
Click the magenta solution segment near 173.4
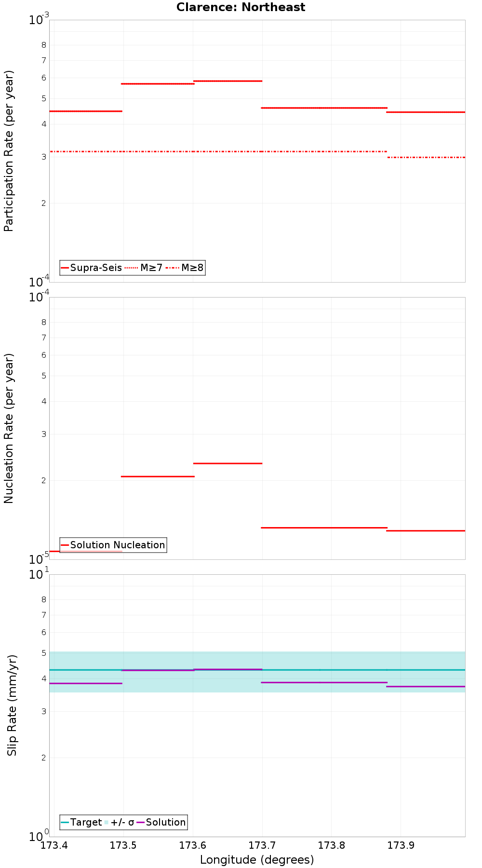[86, 683]
